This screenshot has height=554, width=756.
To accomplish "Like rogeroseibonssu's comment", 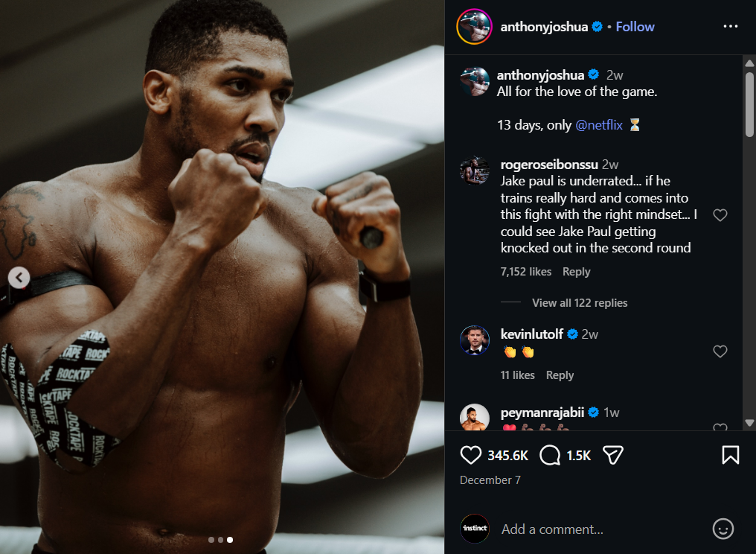I will pyautogui.click(x=720, y=215).
